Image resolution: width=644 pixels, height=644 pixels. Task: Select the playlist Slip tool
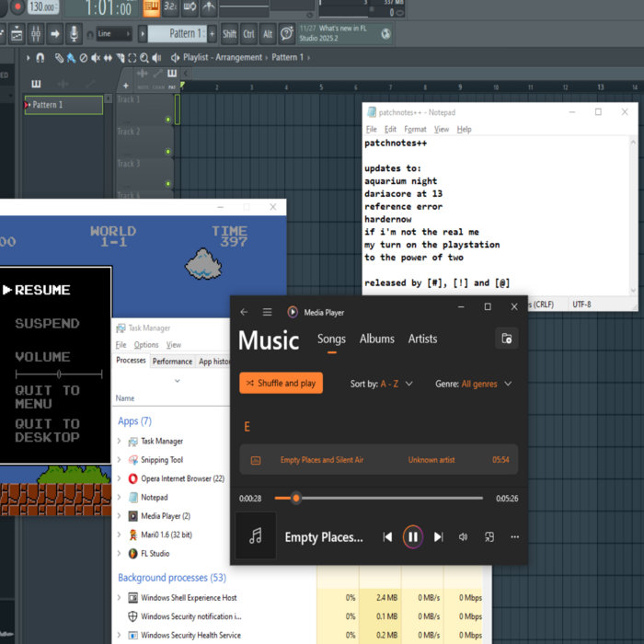tap(108, 58)
